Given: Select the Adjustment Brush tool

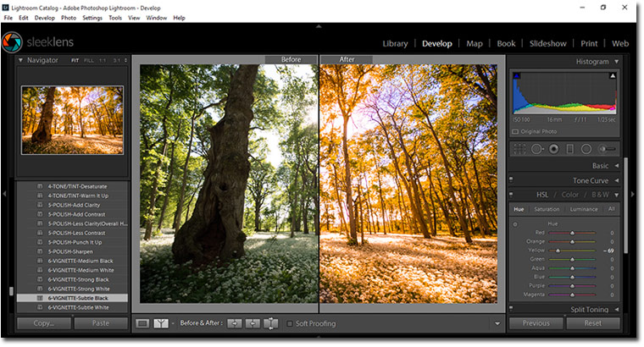Looking at the screenshot, I should [607, 149].
